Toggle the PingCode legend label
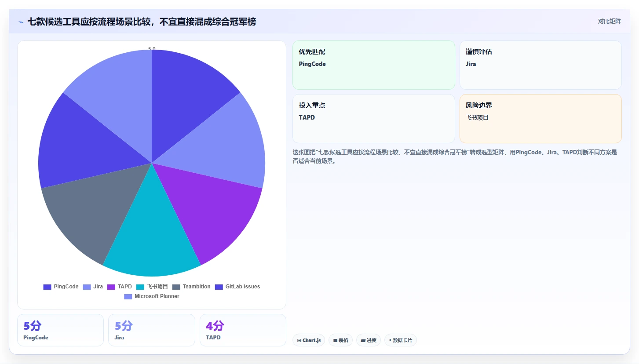Viewport: 639px width, 364px height. click(x=66, y=287)
